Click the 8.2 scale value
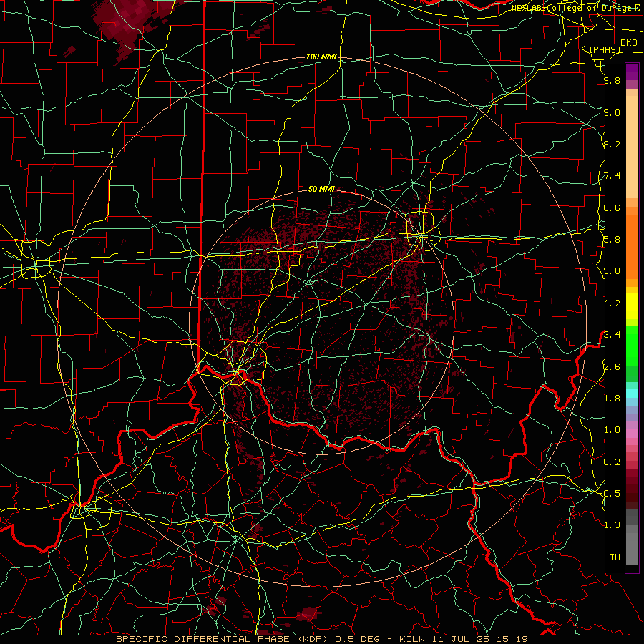This screenshot has width=644, height=644. click(x=612, y=144)
